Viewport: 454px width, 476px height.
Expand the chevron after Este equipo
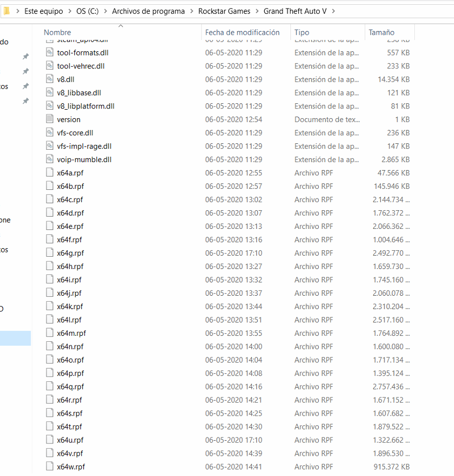[x=70, y=11]
